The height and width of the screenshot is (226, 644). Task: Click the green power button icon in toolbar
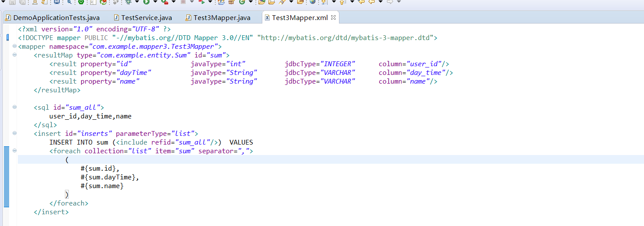point(81,2)
